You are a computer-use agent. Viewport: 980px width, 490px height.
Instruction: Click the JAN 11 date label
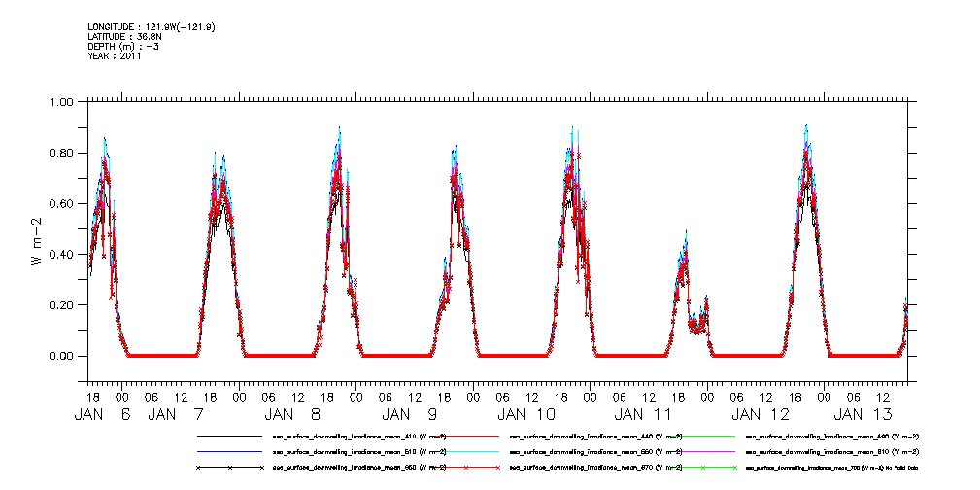(x=644, y=414)
